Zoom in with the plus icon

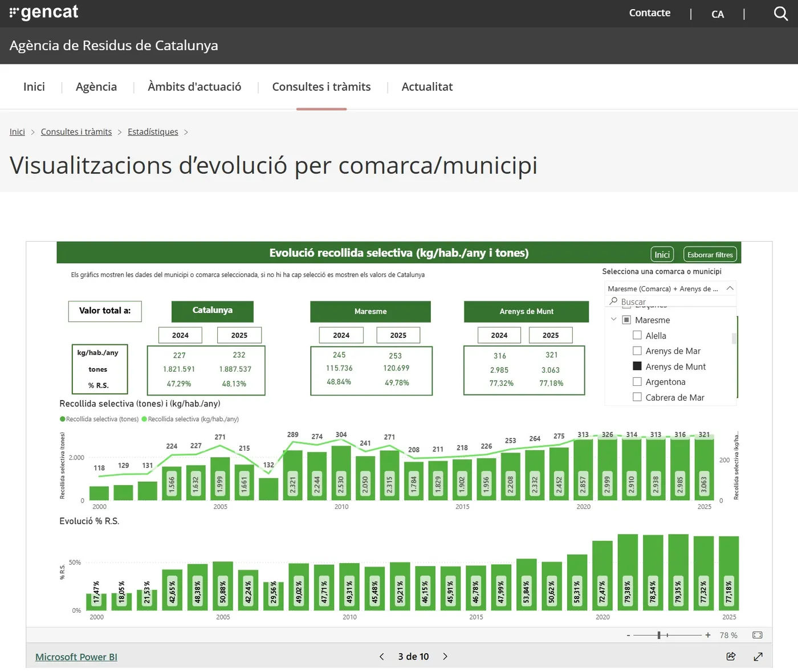point(708,635)
